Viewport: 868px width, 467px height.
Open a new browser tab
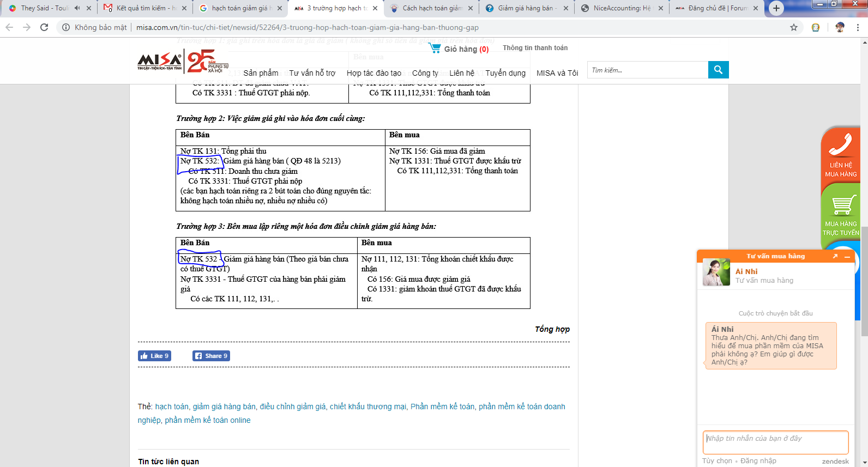point(776,8)
